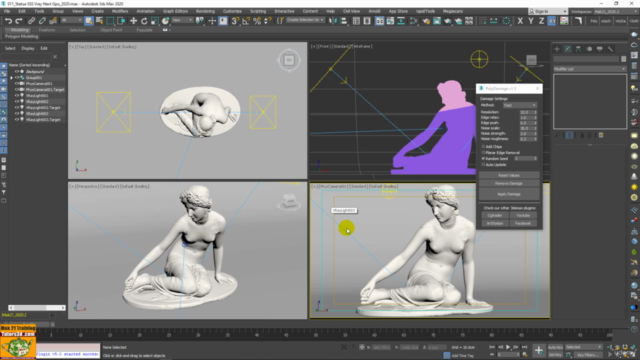Viewport: 640px width, 360px height.
Task: Activate the Unlink Selection tool
Action: pos(42,21)
